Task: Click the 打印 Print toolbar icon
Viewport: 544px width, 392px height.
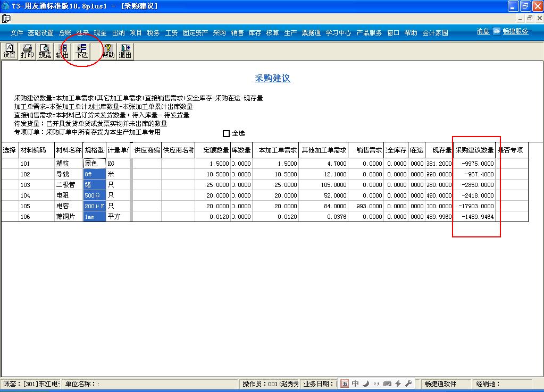Action: (x=28, y=51)
